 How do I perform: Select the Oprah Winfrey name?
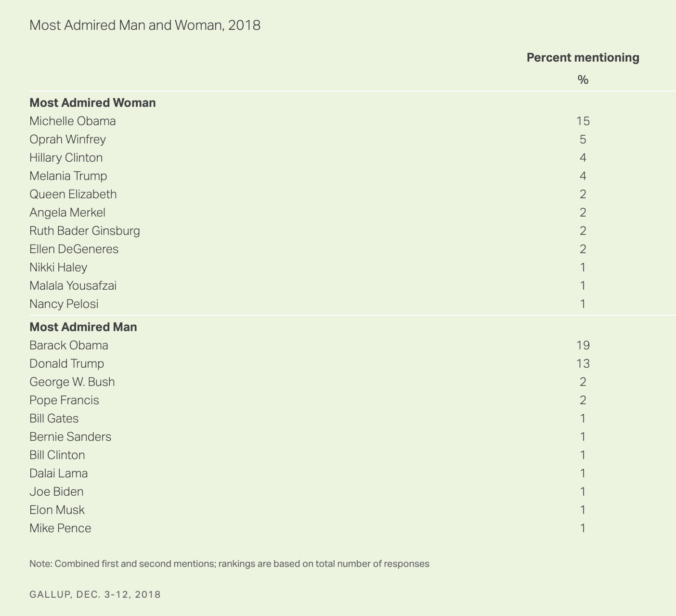tap(67, 139)
